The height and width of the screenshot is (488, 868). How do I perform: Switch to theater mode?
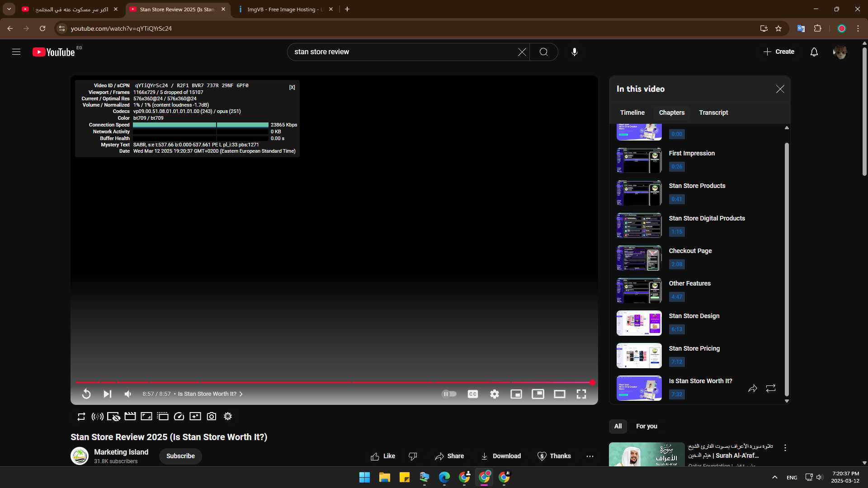[x=559, y=394]
